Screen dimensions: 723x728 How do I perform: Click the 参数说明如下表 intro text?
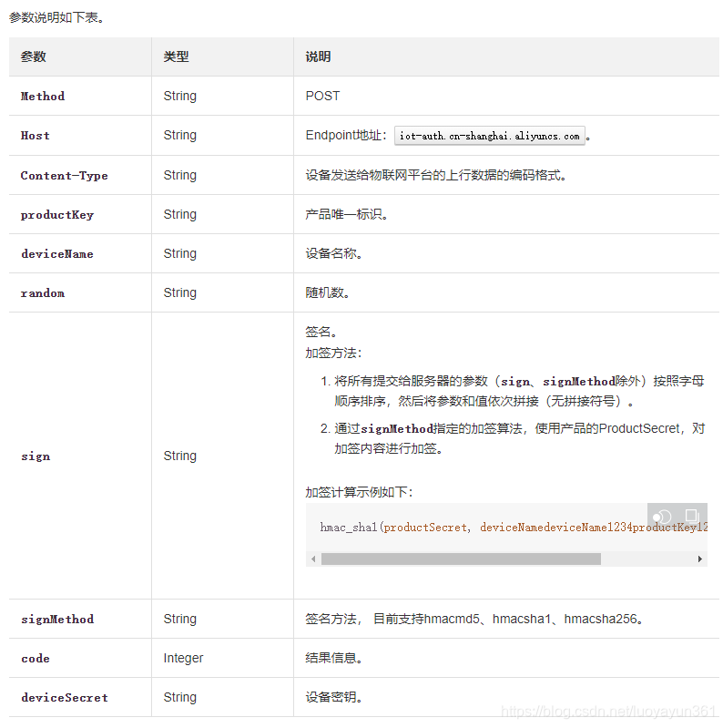point(56,17)
